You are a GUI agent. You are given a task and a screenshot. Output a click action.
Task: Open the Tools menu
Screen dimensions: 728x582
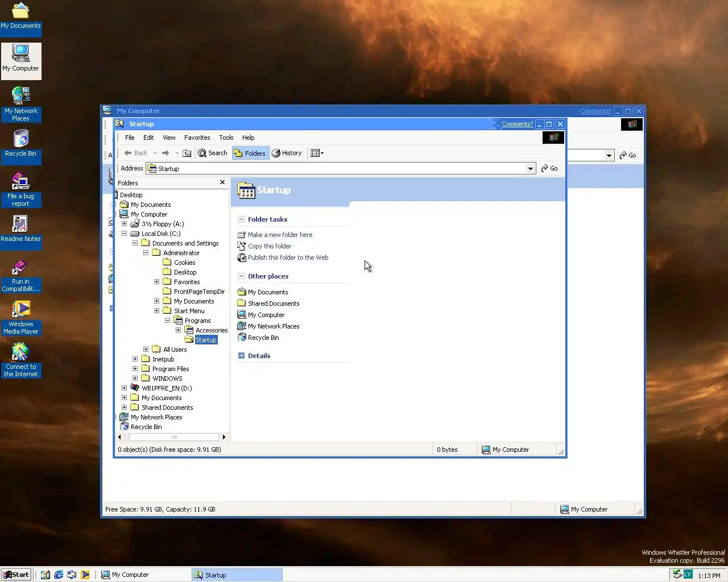point(226,138)
